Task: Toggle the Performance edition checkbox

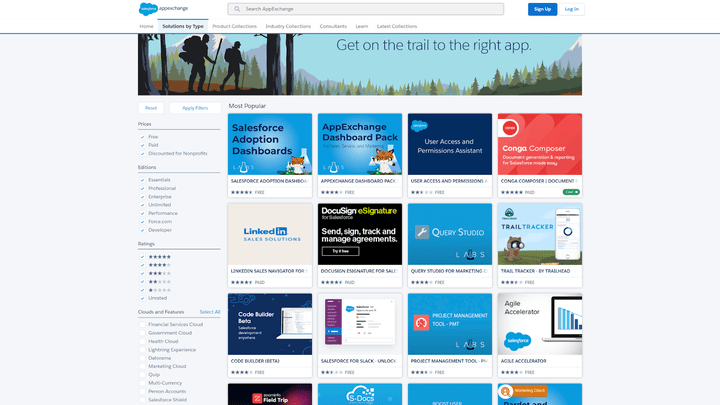Action: 142,213
